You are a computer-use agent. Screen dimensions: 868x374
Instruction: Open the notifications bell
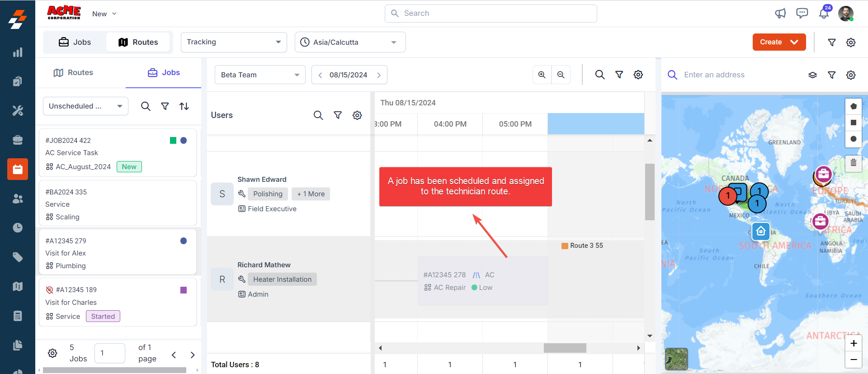(824, 14)
